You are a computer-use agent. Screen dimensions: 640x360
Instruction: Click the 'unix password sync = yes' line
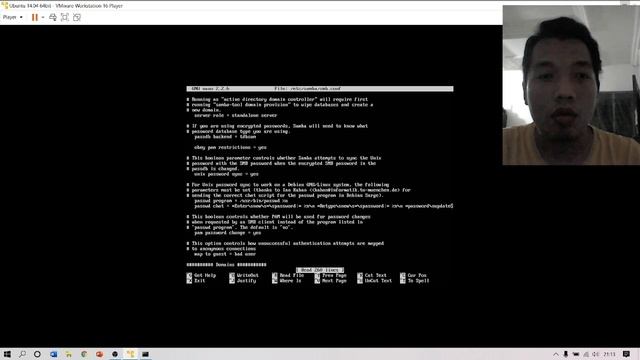[x=226, y=174]
